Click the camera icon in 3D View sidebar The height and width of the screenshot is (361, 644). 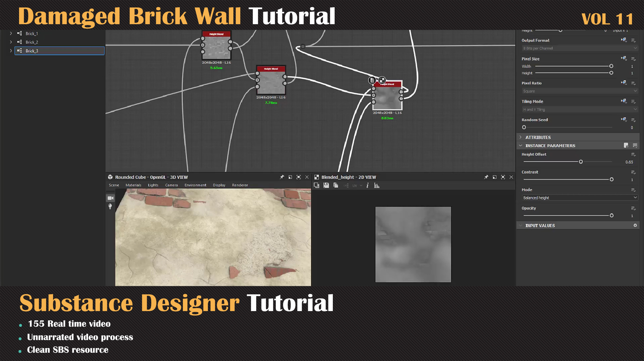pyautogui.click(x=111, y=198)
